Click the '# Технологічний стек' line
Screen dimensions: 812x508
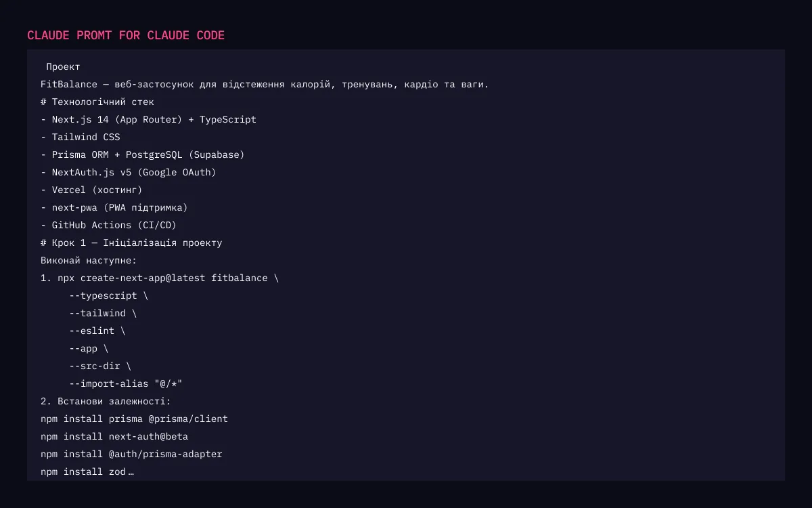97,102
